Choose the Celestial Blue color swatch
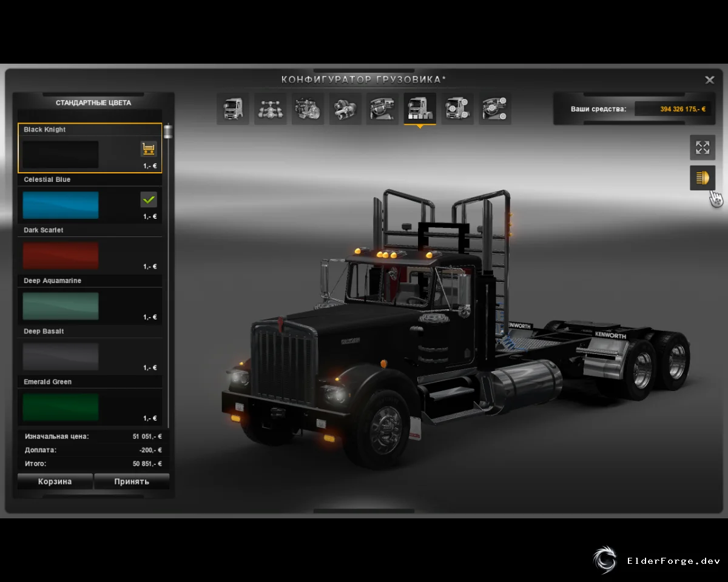This screenshot has width=728, height=582. tap(61, 205)
